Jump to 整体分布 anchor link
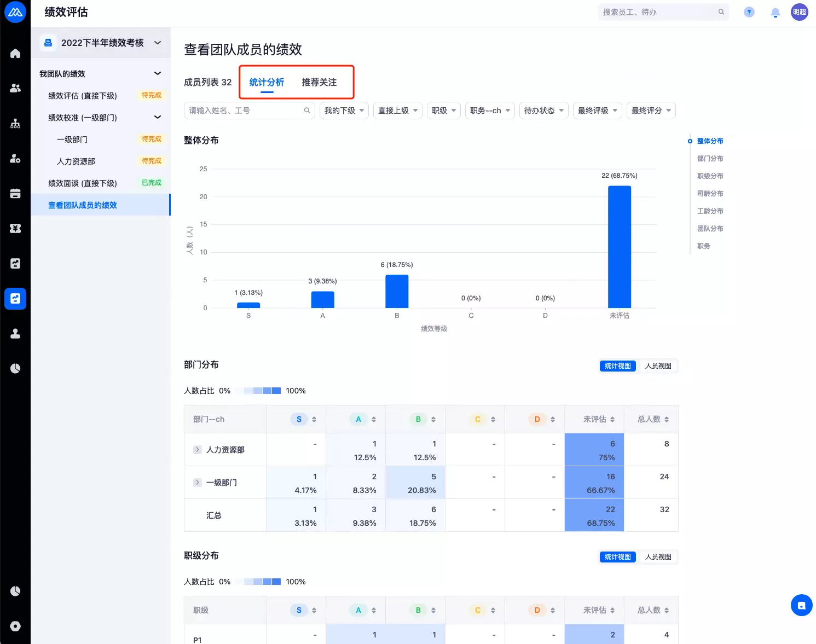The width and height of the screenshot is (816, 644). click(710, 141)
